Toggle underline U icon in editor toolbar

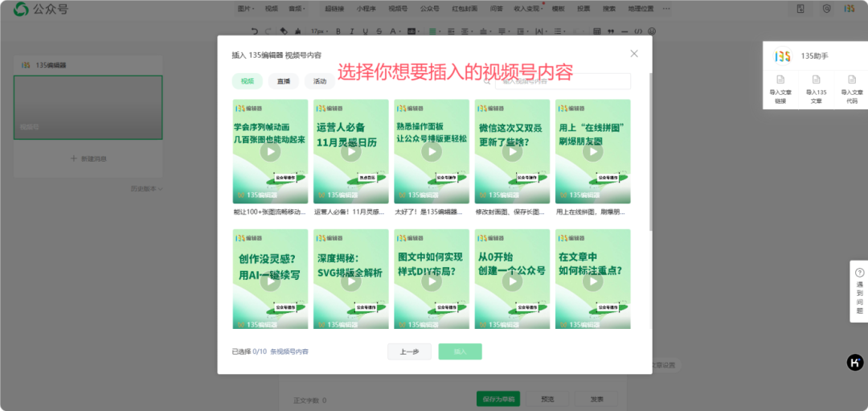pyautogui.click(x=366, y=31)
